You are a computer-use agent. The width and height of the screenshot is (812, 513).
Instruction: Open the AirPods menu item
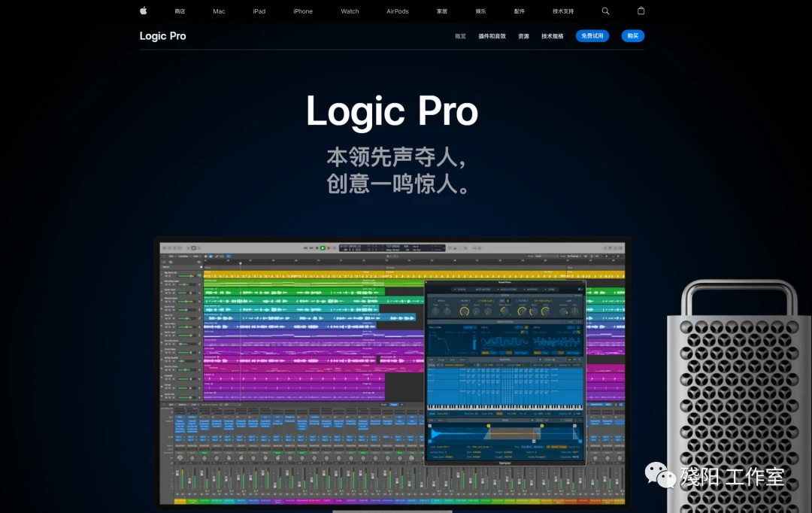pos(398,11)
